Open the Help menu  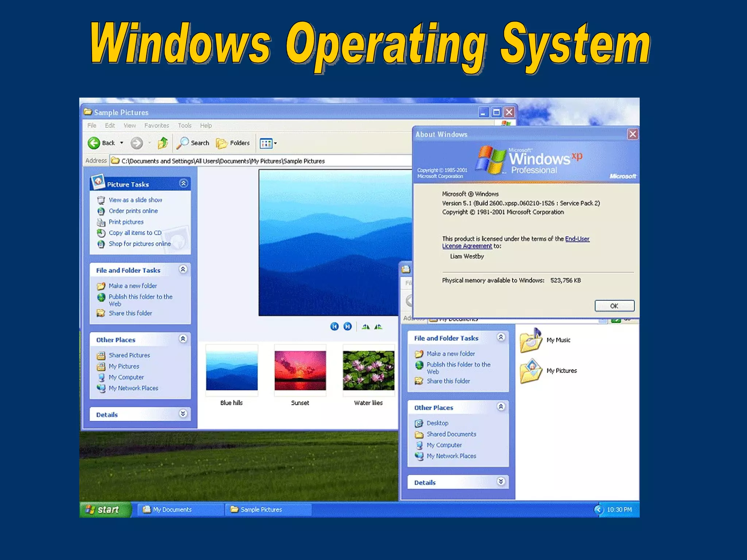tap(206, 125)
